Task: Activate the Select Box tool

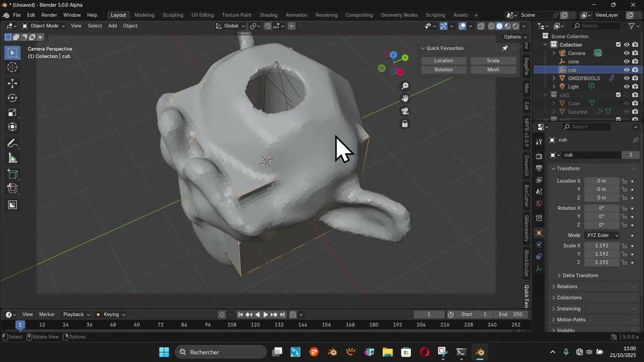Action: [13, 53]
